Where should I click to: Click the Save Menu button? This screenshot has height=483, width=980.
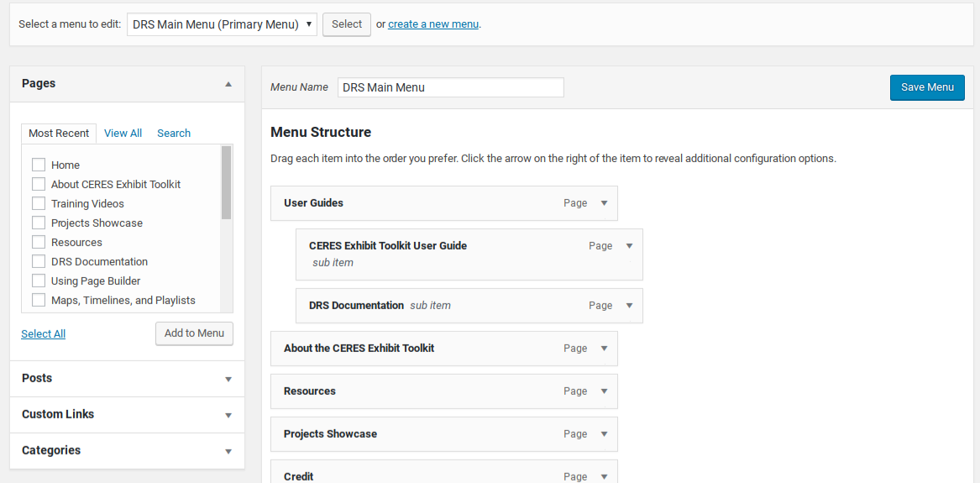click(927, 87)
